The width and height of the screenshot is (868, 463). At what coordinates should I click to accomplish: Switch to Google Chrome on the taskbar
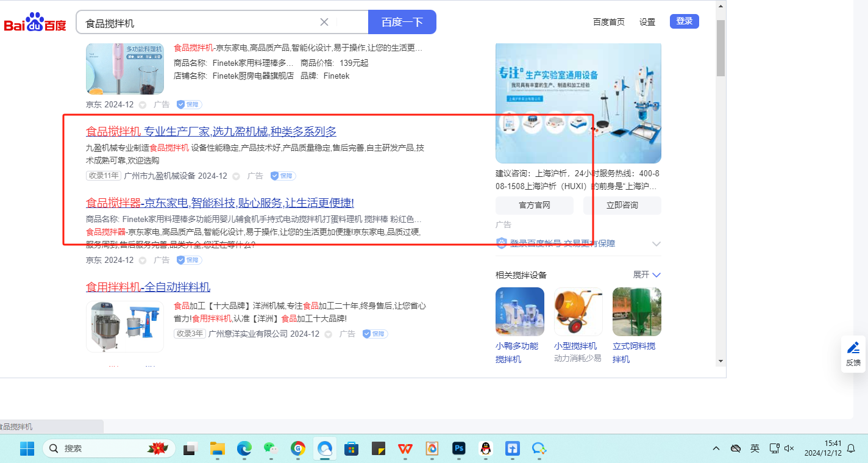tap(297, 449)
